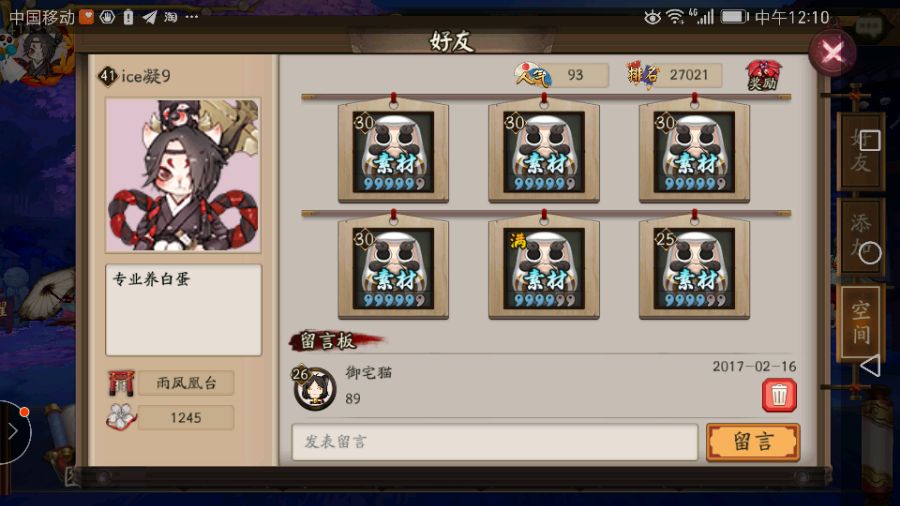Open the 添加 side tab
Image resolution: width=900 pixels, height=506 pixels.
click(x=860, y=236)
